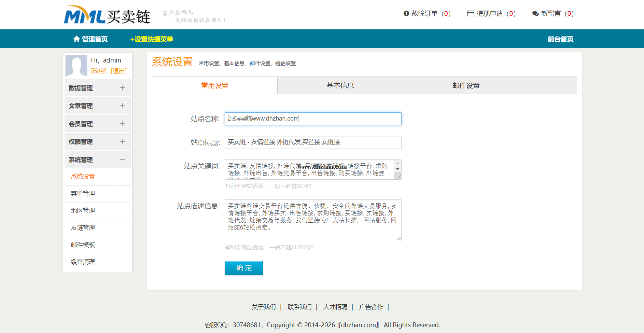Expand the 文章管理 menu section
This screenshot has width=644, height=333.
point(122,106)
